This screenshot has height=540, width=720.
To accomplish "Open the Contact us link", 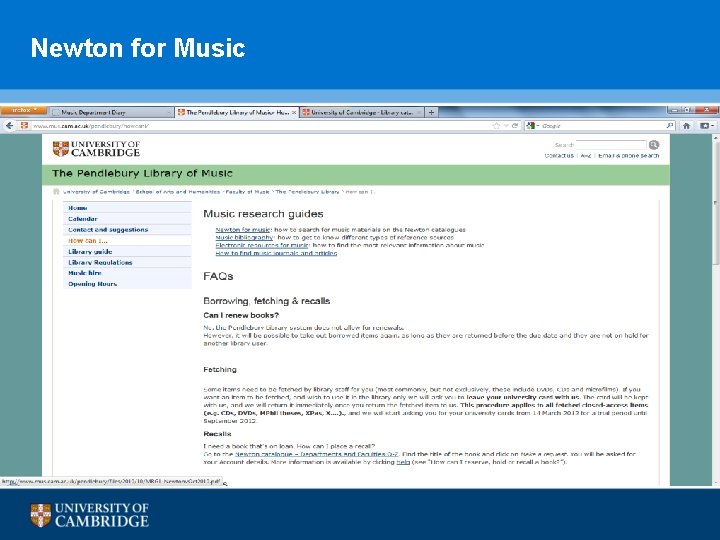I will click(559, 156).
